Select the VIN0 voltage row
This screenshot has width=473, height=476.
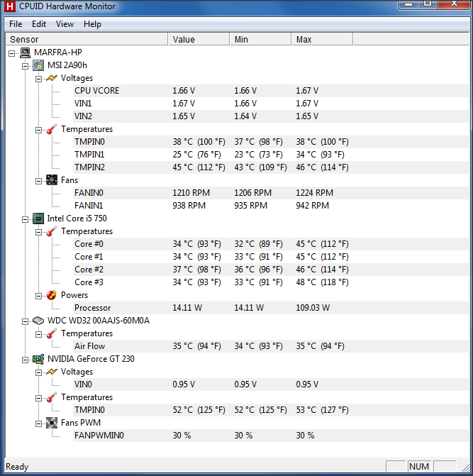pos(271,384)
